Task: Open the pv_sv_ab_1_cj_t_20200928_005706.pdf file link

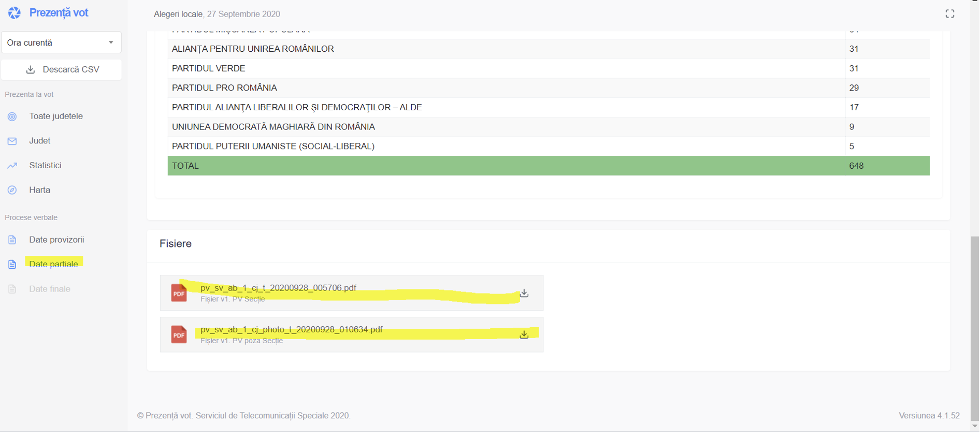Action: pyautogui.click(x=278, y=288)
